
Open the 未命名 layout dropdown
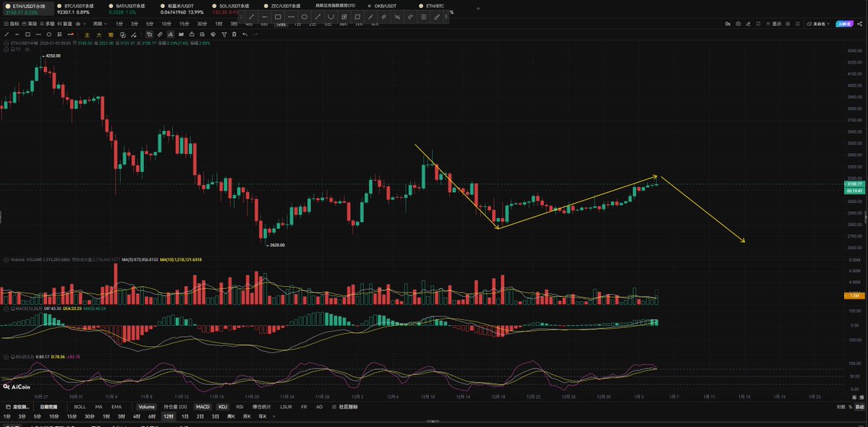tap(818, 24)
